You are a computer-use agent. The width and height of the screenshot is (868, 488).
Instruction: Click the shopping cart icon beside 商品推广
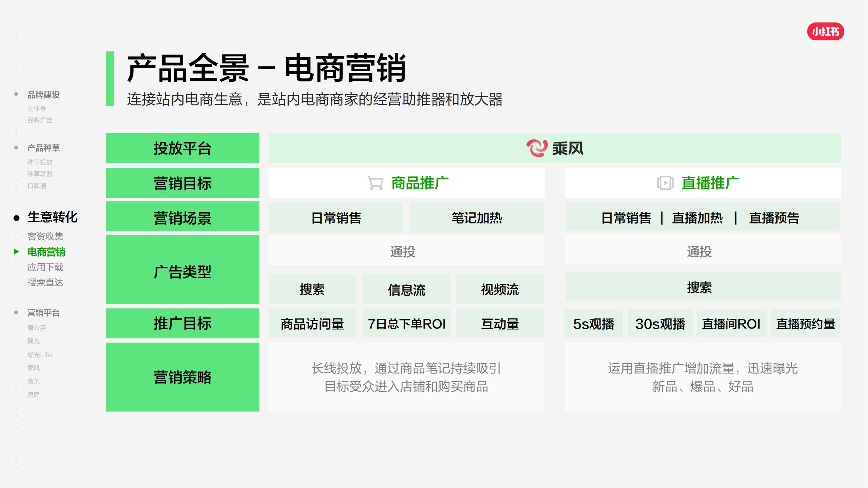[x=375, y=183]
